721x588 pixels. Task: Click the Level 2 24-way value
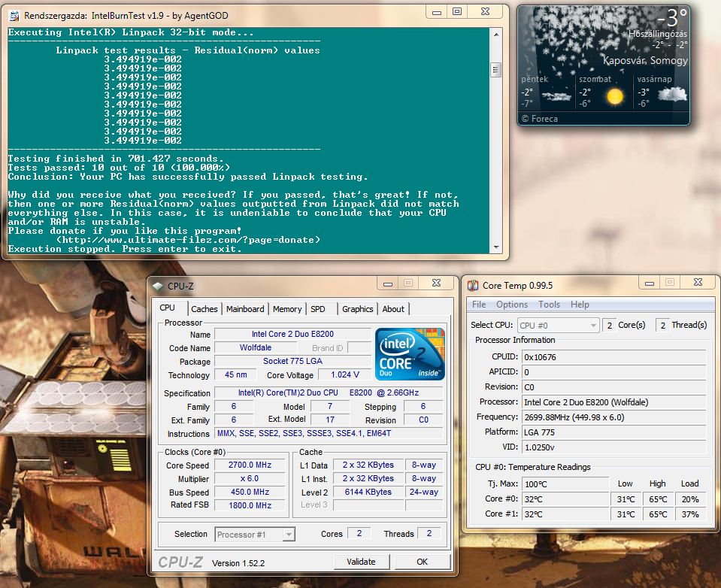[424, 492]
